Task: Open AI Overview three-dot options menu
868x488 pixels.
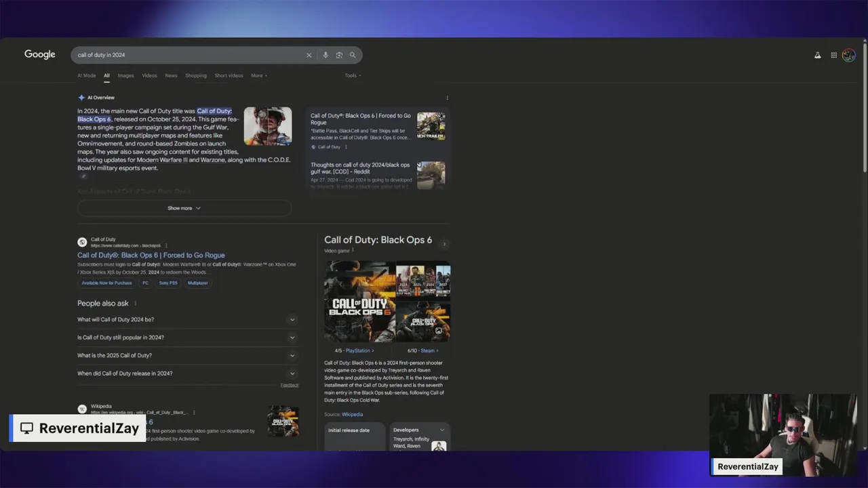Action: pyautogui.click(x=447, y=98)
